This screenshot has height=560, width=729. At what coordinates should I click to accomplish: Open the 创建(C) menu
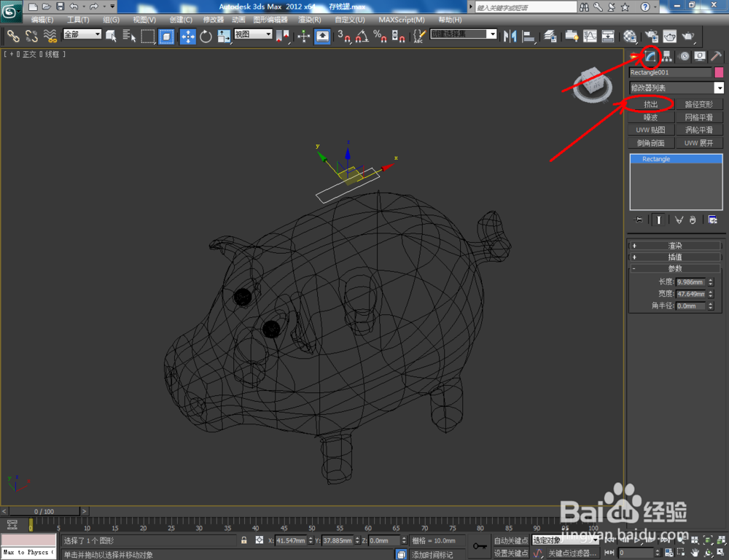pyautogui.click(x=181, y=20)
